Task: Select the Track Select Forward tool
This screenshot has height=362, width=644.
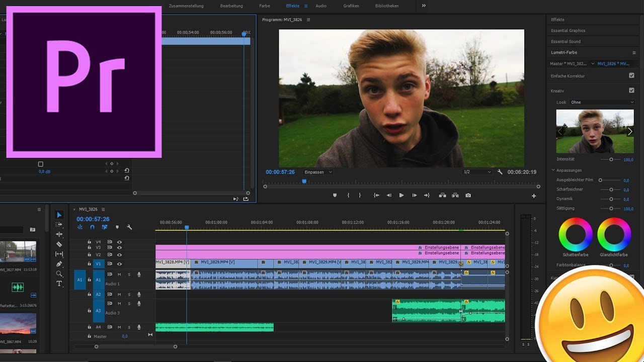Action: point(59,224)
